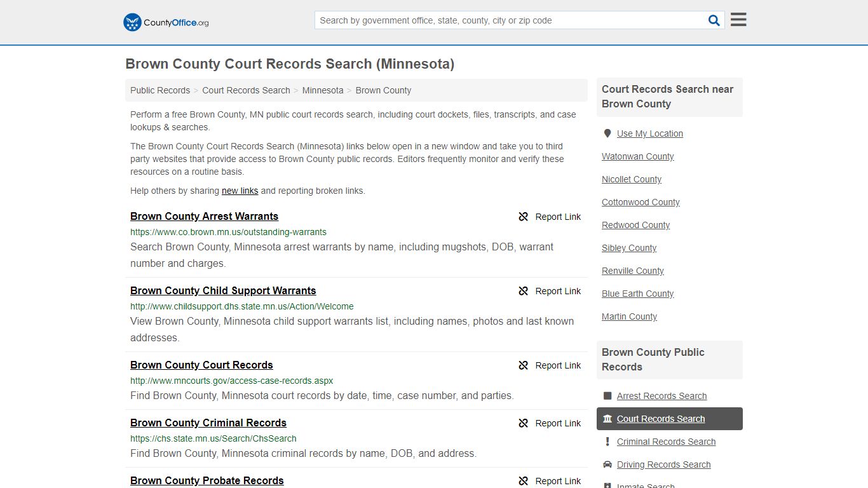This screenshot has height=488, width=868.
Task: Click the square icon beside Arrest Records Search
Action: point(607,396)
